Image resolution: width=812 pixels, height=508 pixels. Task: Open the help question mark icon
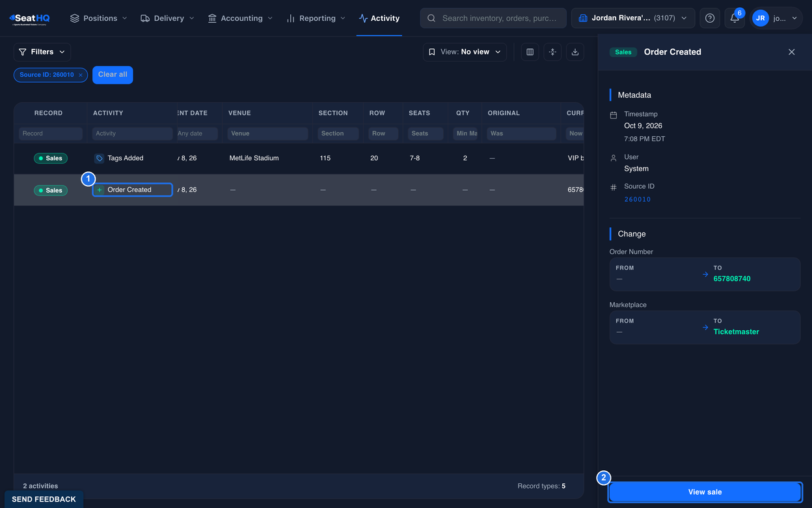[x=710, y=18]
